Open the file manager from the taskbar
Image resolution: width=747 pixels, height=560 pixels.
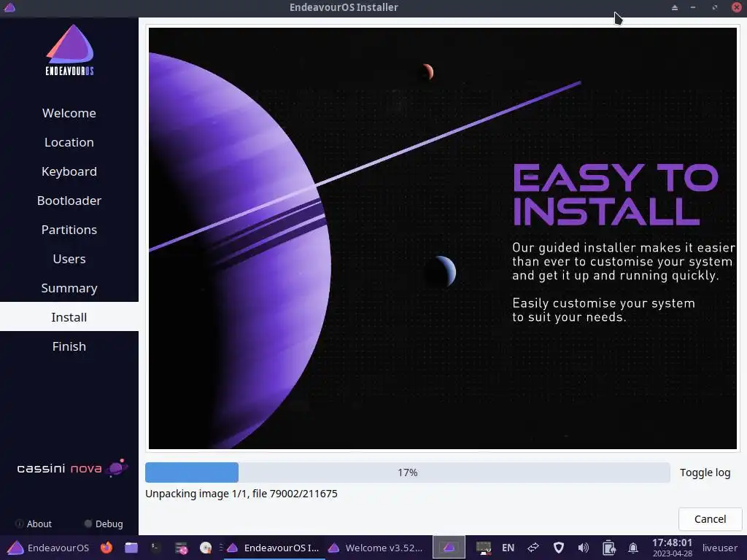click(131, 548)
